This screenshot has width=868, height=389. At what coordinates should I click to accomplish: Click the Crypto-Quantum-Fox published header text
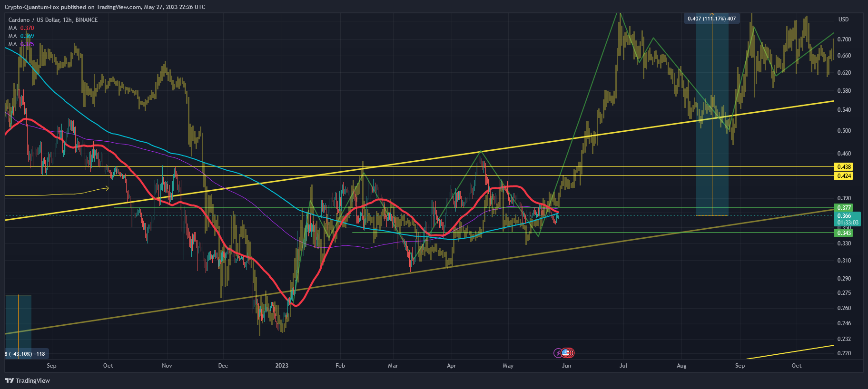pos(105,7)
